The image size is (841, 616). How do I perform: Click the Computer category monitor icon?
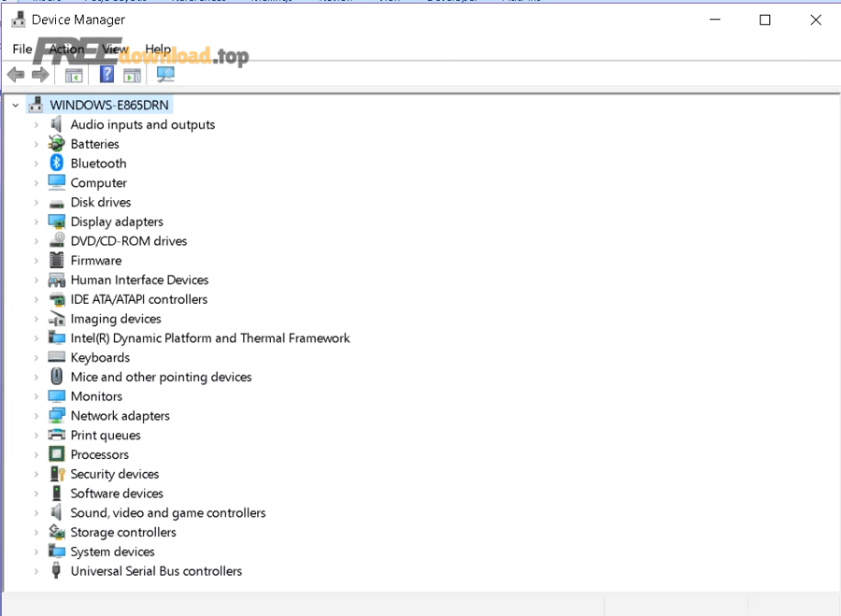tap(56, 182)
